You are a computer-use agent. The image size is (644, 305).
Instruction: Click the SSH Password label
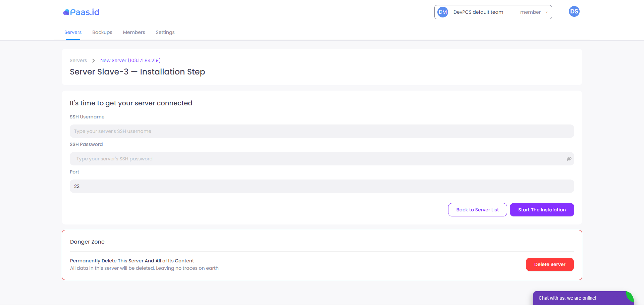(86, 144)
